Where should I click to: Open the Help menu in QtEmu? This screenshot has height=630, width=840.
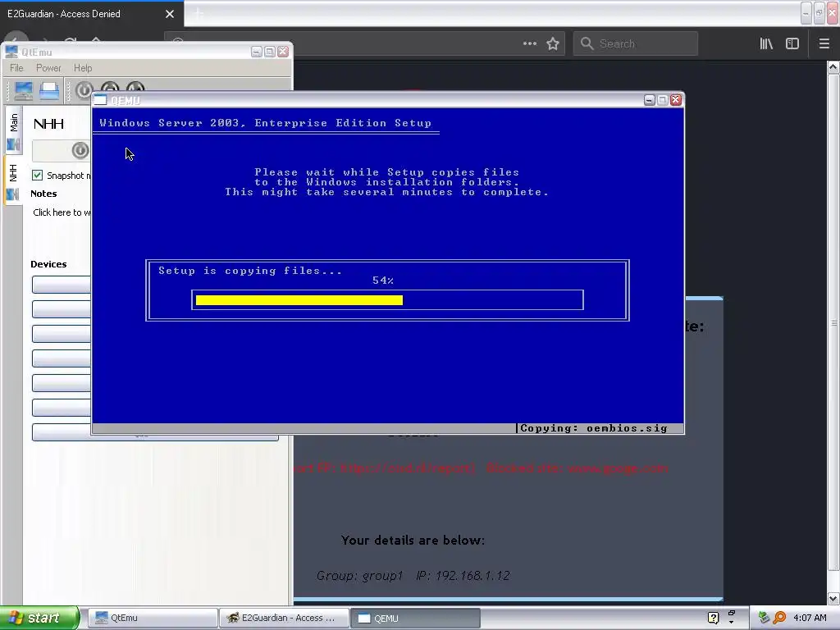point(83,68)
